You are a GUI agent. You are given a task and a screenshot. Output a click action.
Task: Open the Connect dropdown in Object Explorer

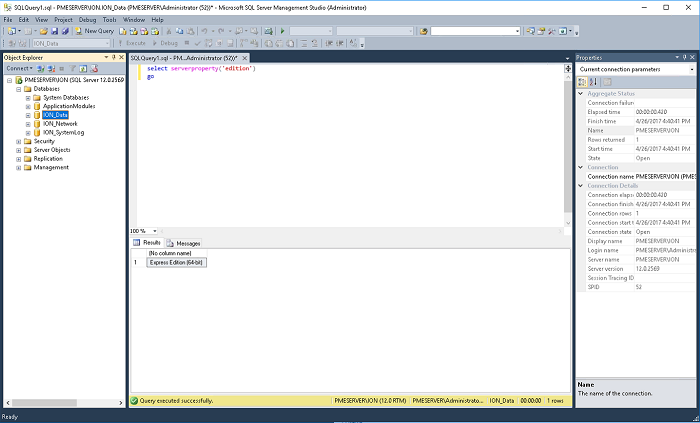click(19, 68)
